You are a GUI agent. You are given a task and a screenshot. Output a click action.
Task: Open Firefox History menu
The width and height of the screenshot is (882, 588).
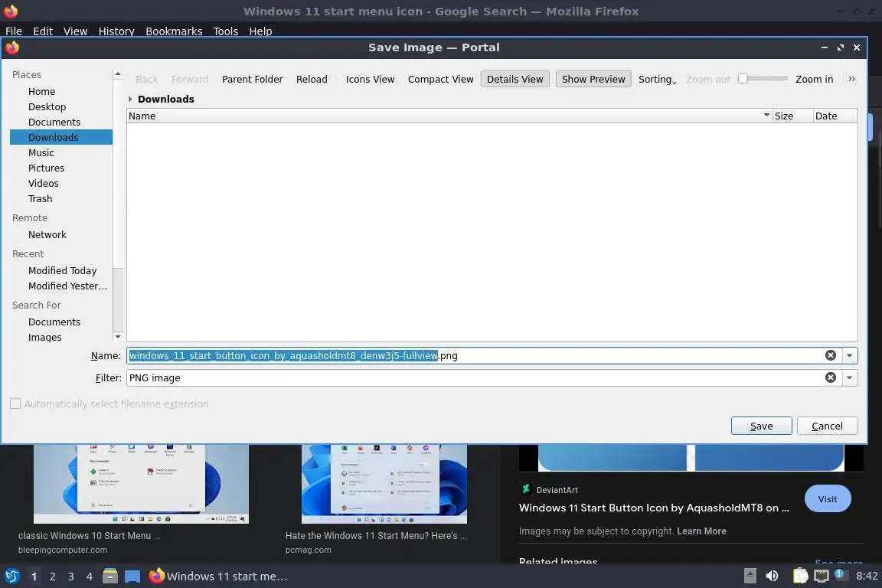click(116, 31)
